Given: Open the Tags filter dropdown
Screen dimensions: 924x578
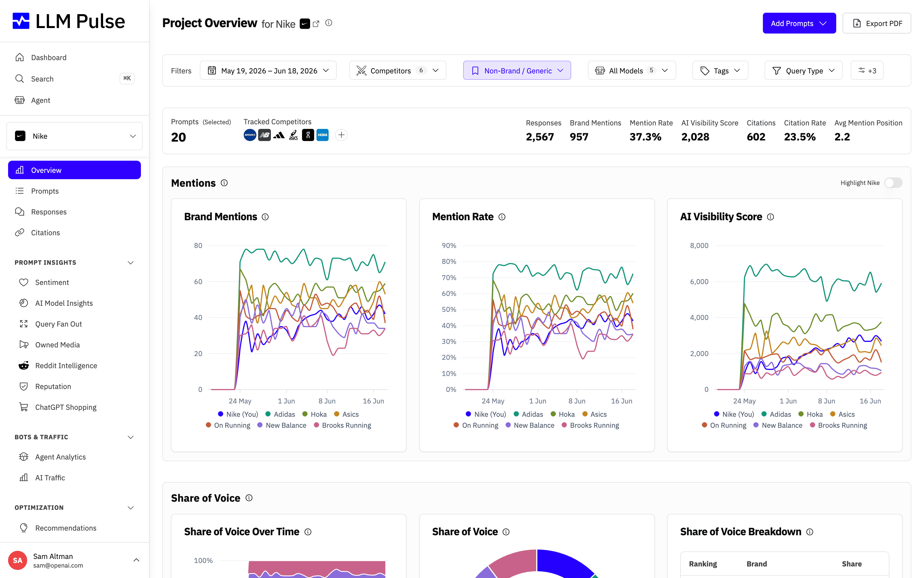Looking at the screenshot, I should pos(720,71).
